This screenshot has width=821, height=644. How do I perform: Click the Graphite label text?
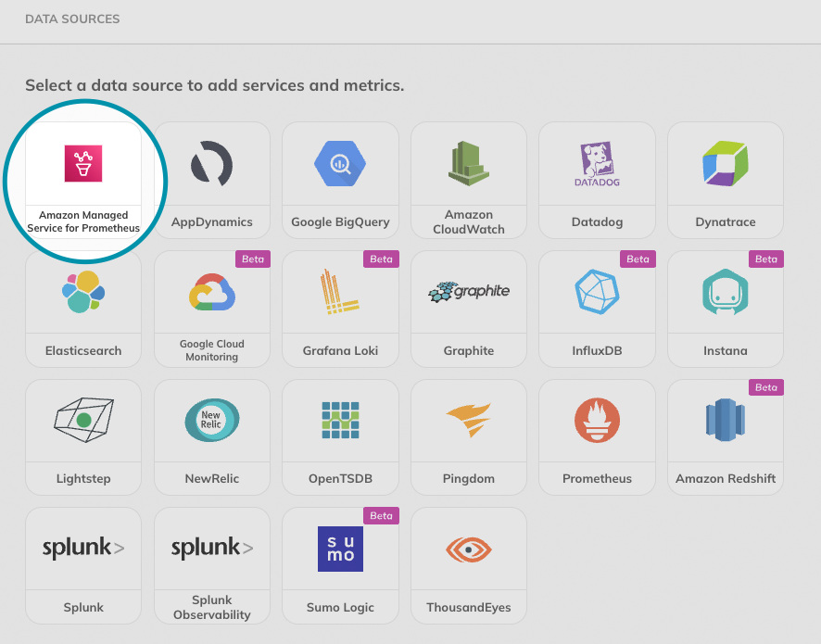(x=469, y=350)
